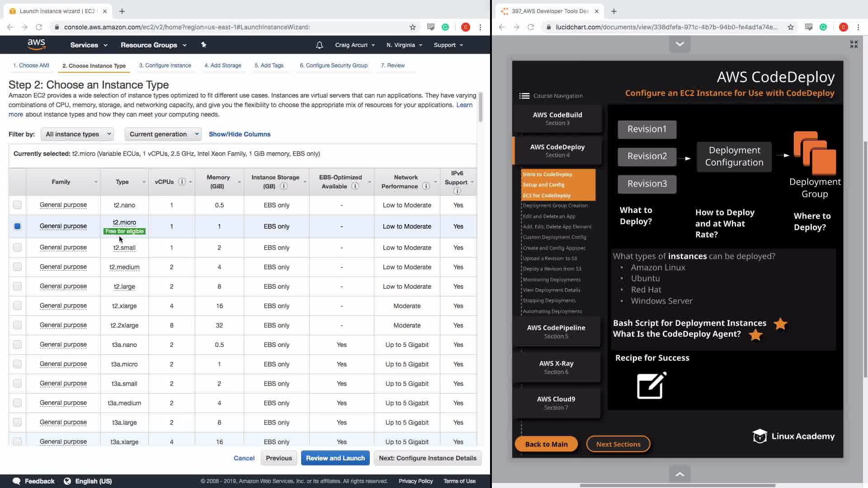868x488 pixels.
Task: Open the All instance types filter dropdown
Action: coord(77,134)
